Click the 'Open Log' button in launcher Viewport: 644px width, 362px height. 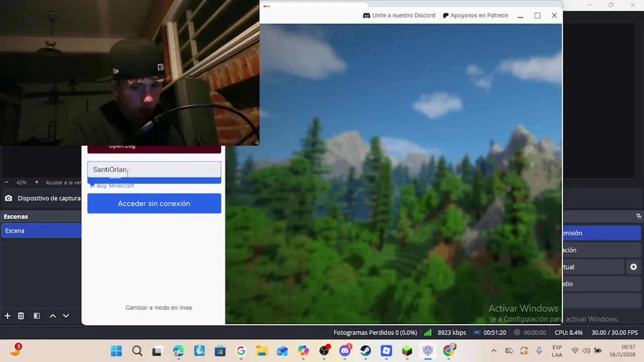(x=154, y=149)
